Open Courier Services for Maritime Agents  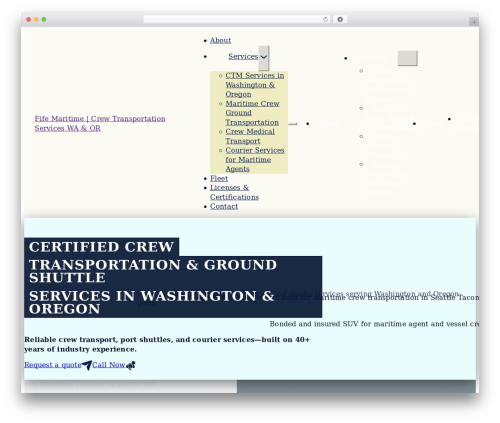(255, 160)
